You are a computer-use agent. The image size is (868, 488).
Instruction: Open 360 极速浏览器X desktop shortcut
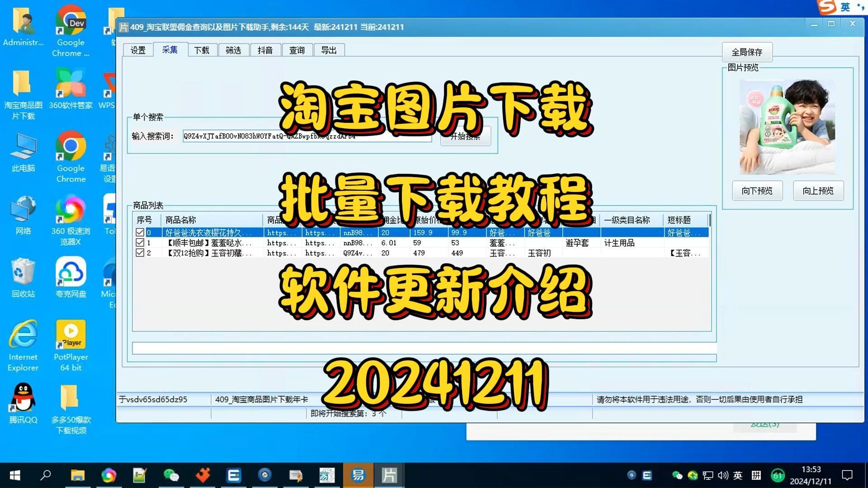pos(71,220)
